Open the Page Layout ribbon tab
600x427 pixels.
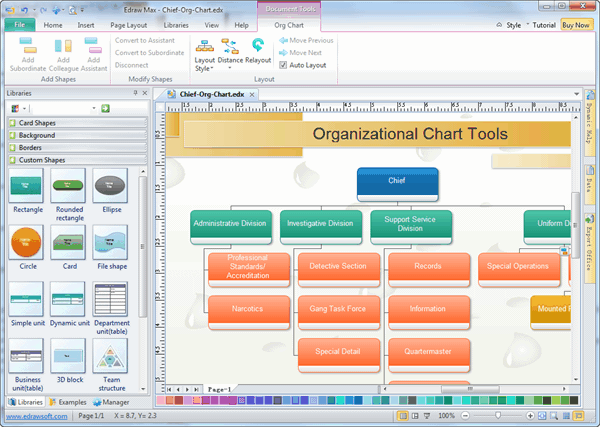[x=129, y=23]
